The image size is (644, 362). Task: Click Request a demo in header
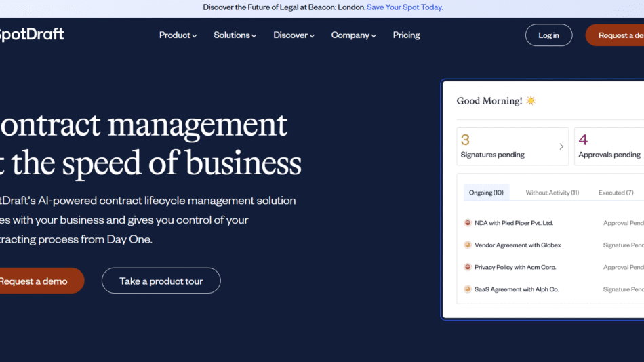tap(615, 35)
